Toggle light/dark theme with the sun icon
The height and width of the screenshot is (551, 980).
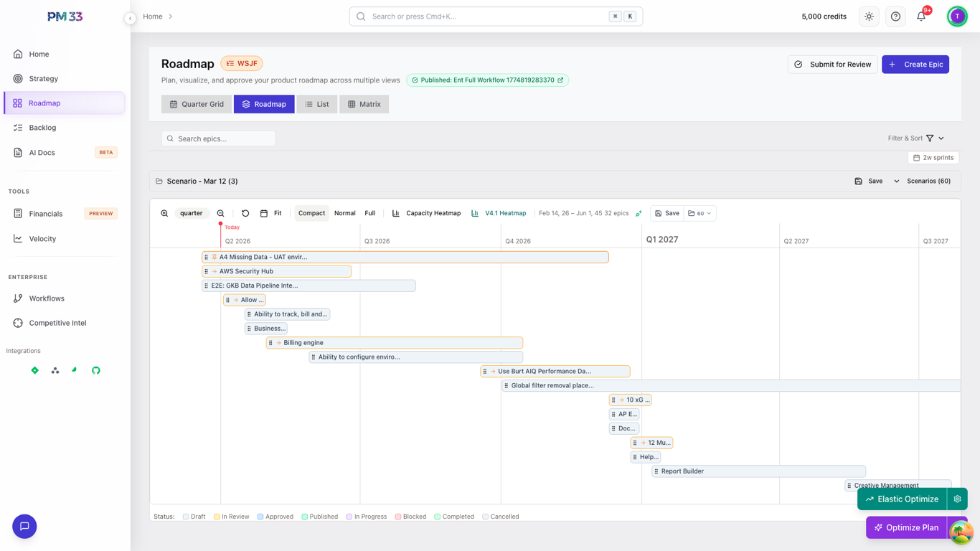(x=869, y=16)
